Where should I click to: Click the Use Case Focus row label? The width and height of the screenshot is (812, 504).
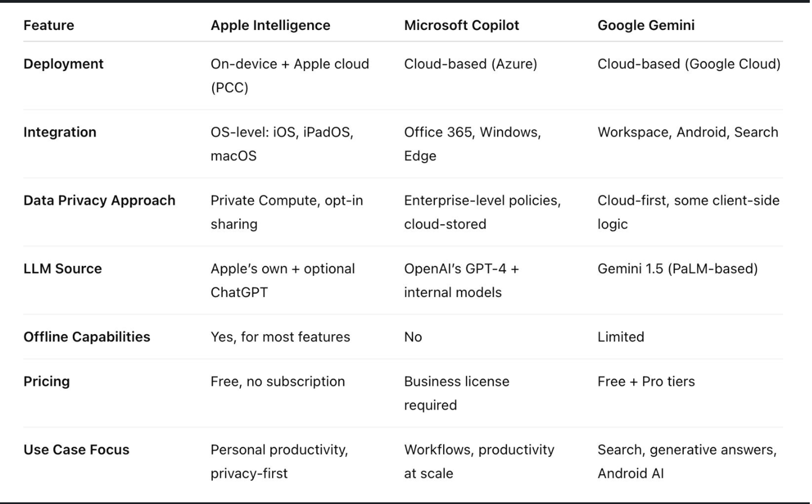76,449
